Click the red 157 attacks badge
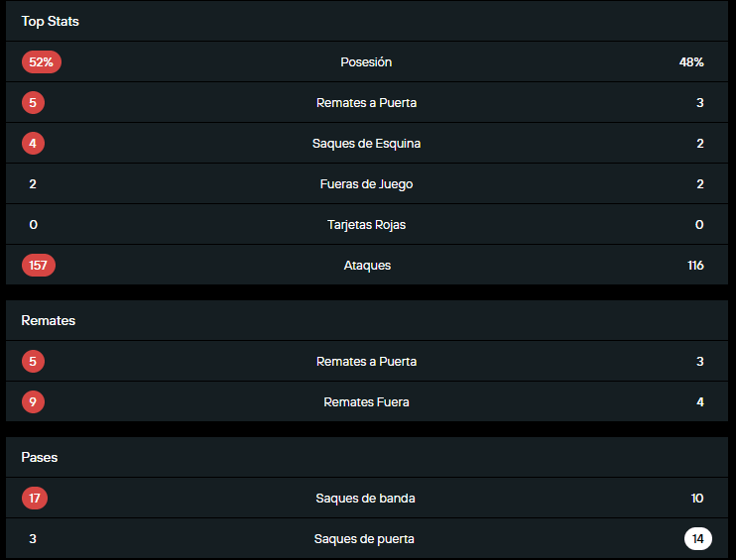The image size is (736, 560). 39,266
